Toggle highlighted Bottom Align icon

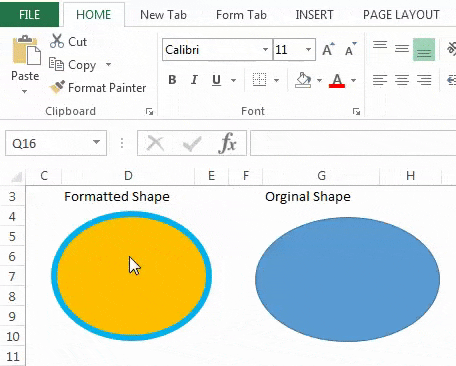point(424,49)
